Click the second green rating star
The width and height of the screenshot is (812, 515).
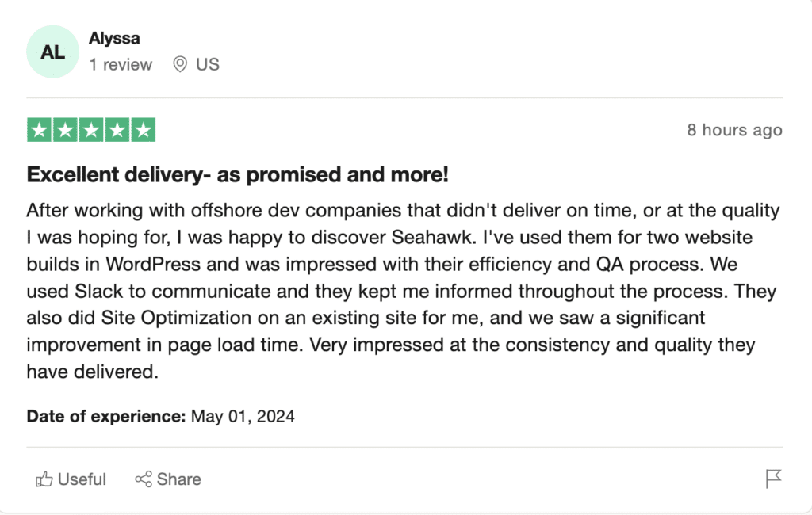[66, 130]
